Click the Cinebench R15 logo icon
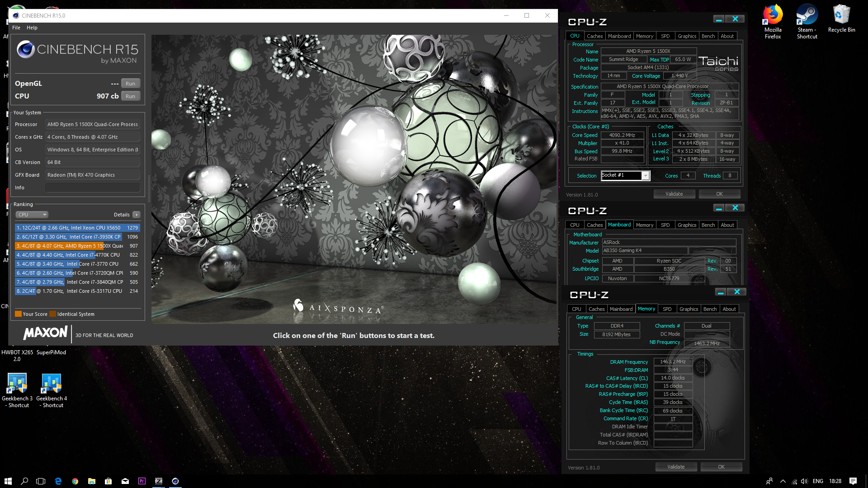 [x=26, y=49]
